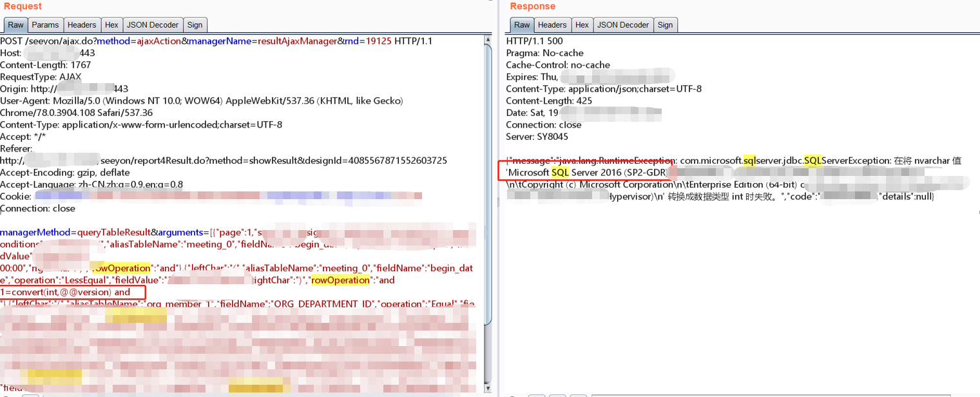The height and width of the screenshot is (397, 980).
Task: Click the request pane scrollbar up arrow
Action: [x=488, y=41]
